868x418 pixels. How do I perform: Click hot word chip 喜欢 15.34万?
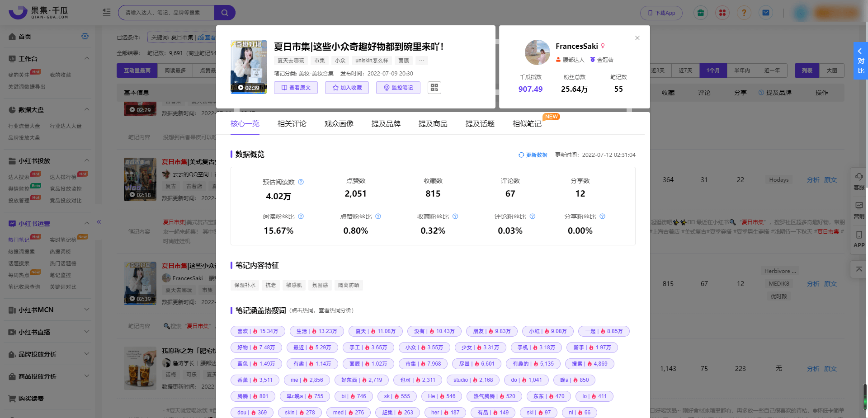258,331
